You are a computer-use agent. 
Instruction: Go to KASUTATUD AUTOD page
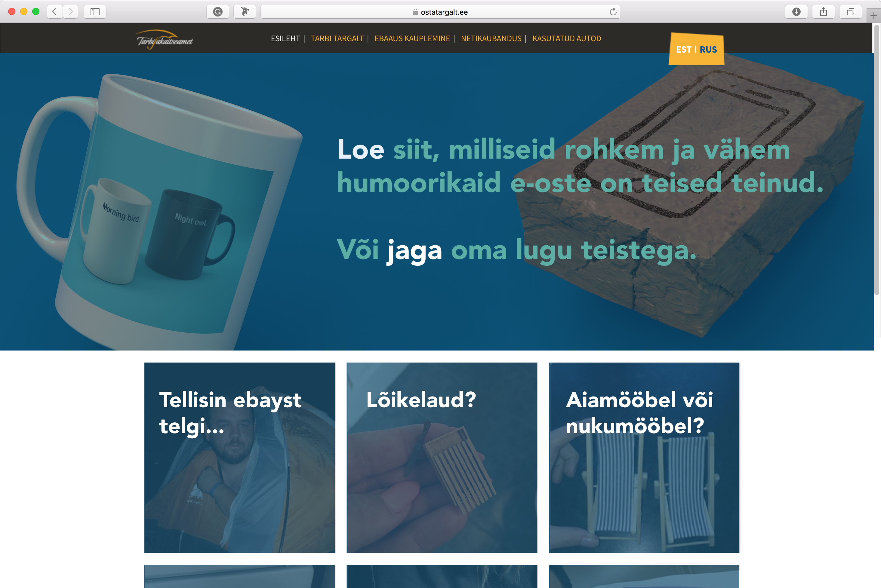pos(566,38)
